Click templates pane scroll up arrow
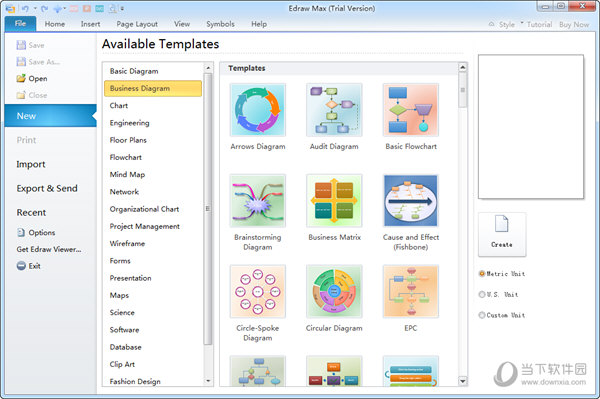The height and width of the screenshot is (399, 600). (462, 67)
